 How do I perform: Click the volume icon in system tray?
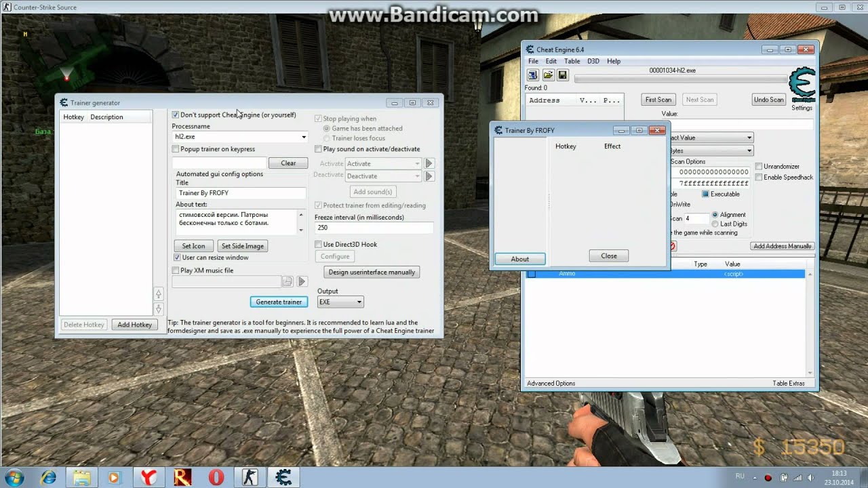coord(811,477)
